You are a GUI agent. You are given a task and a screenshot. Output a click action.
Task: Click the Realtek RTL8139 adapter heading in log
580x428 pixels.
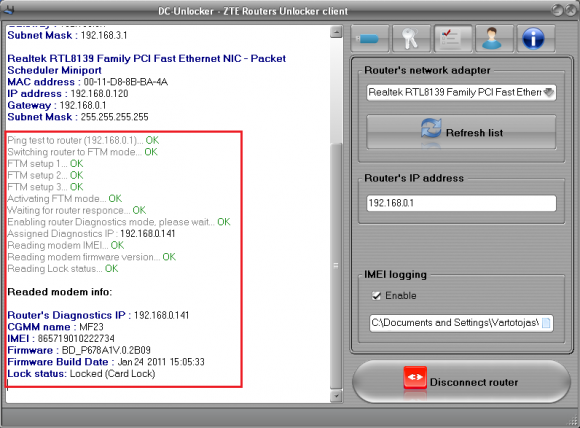point(146,64)
